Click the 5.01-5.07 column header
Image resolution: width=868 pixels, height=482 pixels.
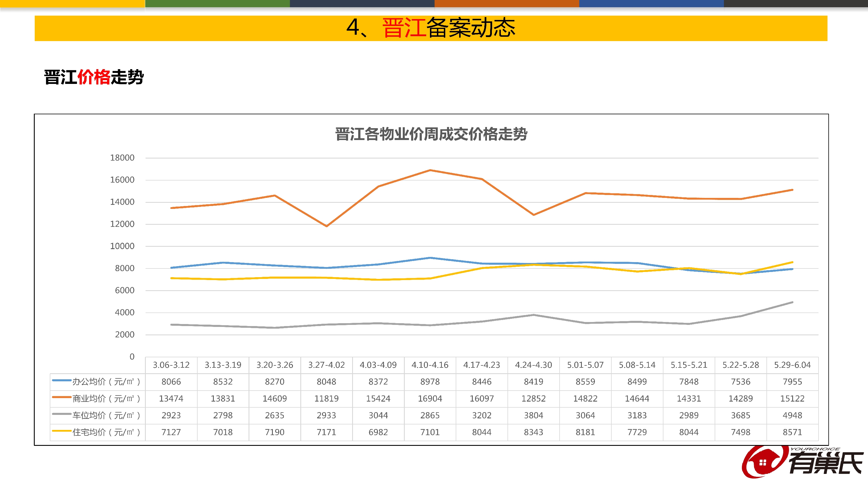tap(585, 365)
